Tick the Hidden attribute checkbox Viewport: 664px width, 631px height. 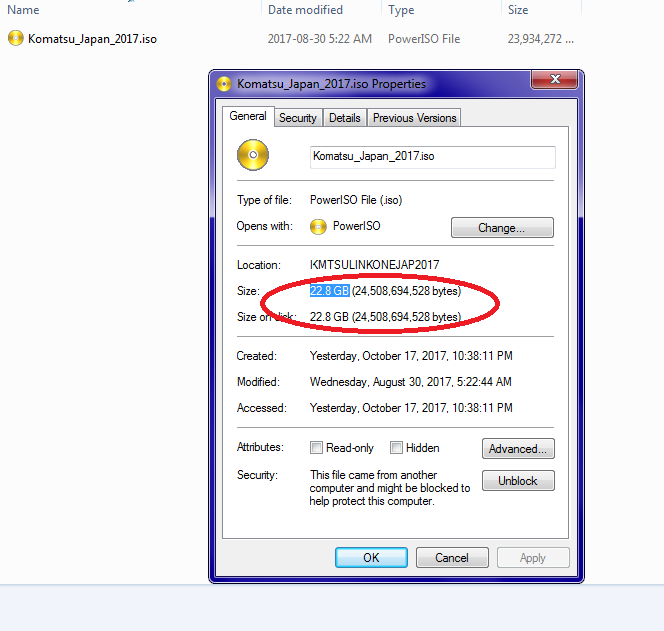pyautogui.click(x=396, y=448)
